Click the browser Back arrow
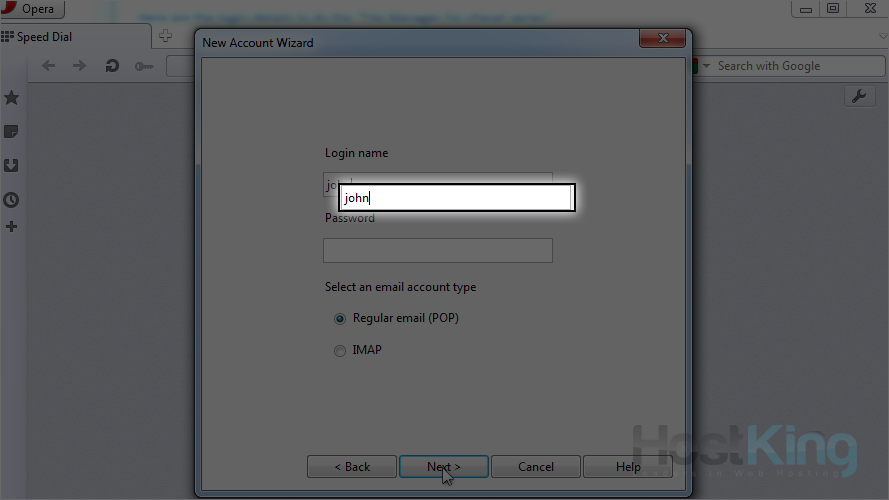This screenshot has width=889, height=500. [49, 67]
